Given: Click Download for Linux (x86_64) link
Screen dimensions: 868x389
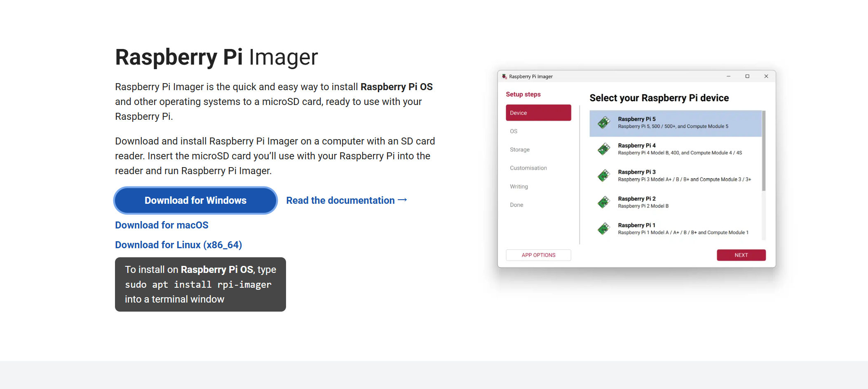Looking at the screenshot, I should 178,245.
